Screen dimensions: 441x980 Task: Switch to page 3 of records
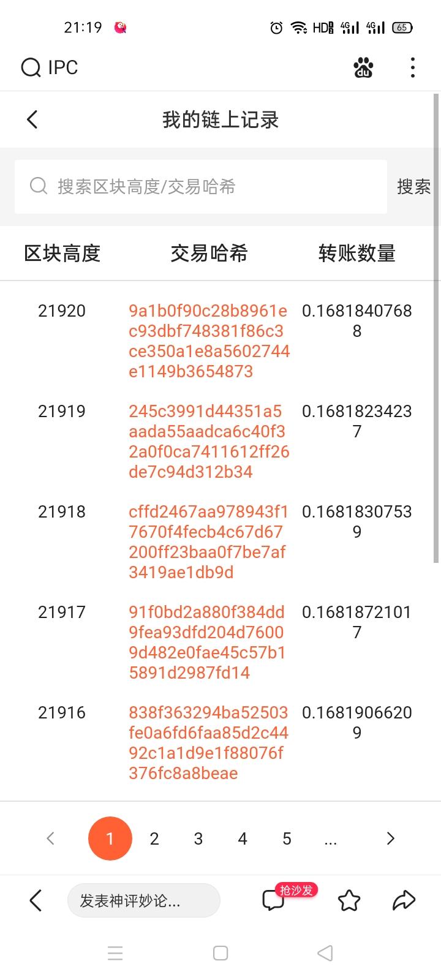pos(198,839)
